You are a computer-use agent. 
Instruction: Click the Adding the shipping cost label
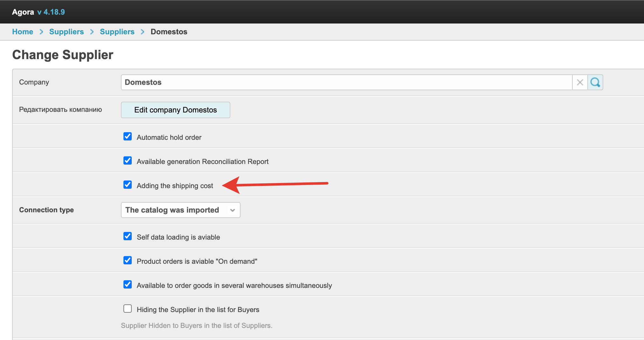click(175, 186)
